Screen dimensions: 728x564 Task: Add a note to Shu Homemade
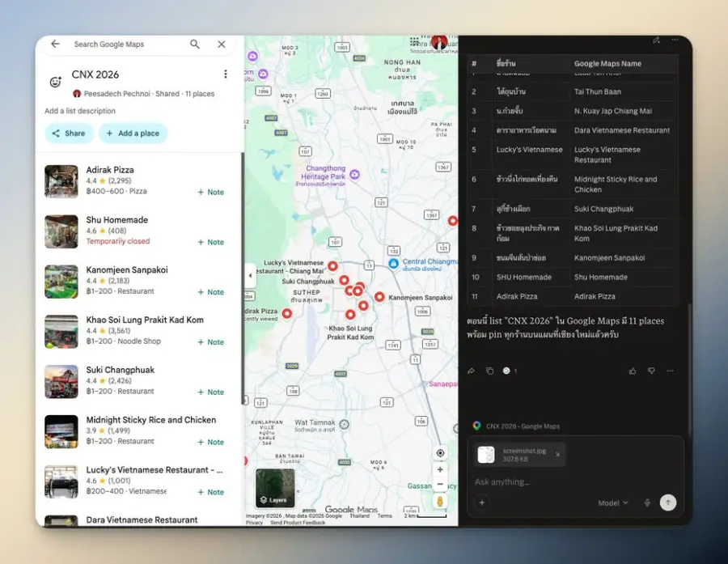211,242
